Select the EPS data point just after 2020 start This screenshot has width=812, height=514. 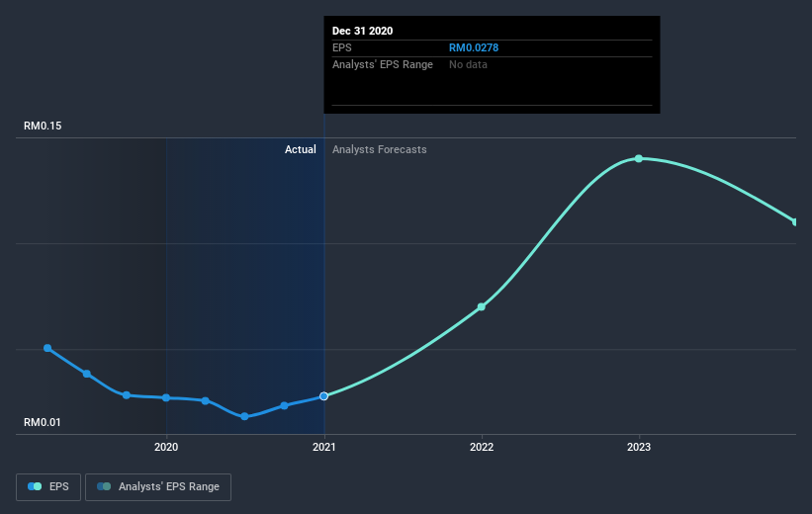205,400
